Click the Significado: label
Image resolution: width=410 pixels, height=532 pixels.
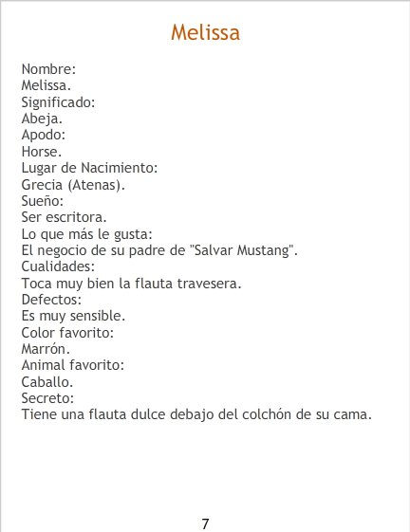pos(58,102)
